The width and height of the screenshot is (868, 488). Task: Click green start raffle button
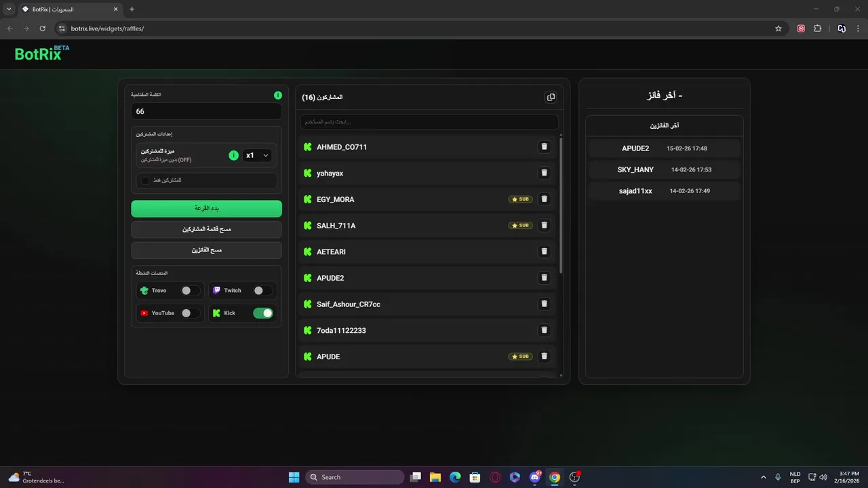click(x=206, y=209)
